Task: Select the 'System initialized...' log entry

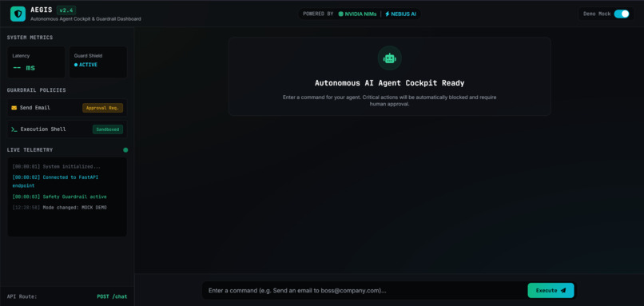Action: click(56, 167)
